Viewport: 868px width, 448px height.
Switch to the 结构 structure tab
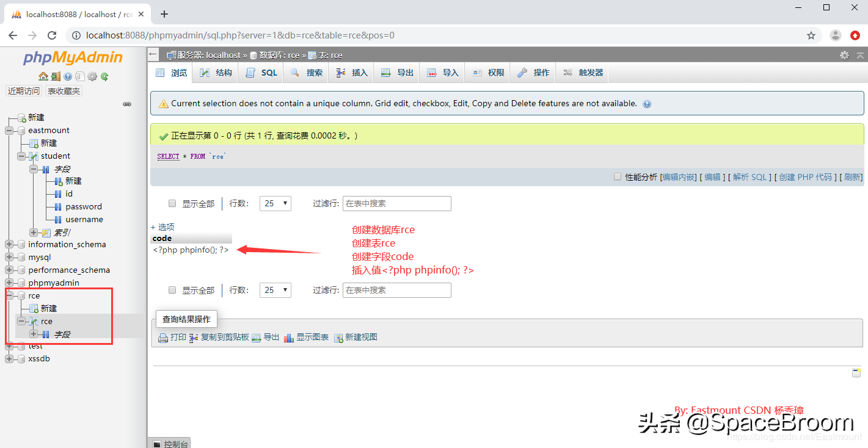(x=215, y=72)
